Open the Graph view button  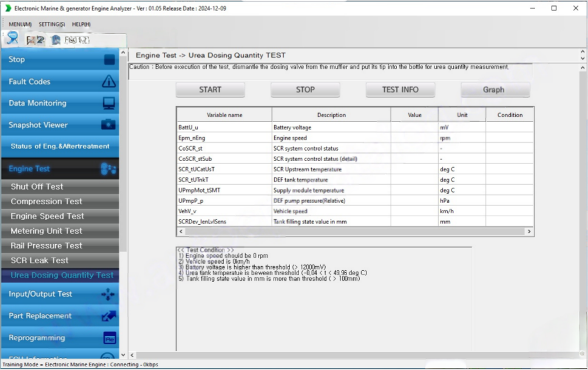coord(494,90)
